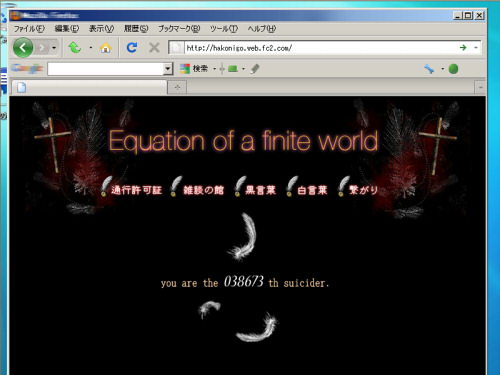Open the ファイル(F) menu
The image size is (500, 375).
pos(29,29)
